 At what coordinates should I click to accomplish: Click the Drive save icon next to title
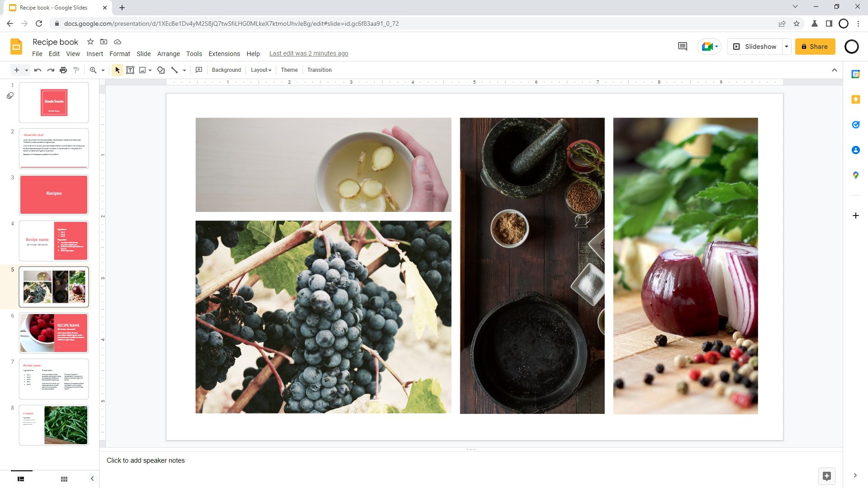[118, 42]
